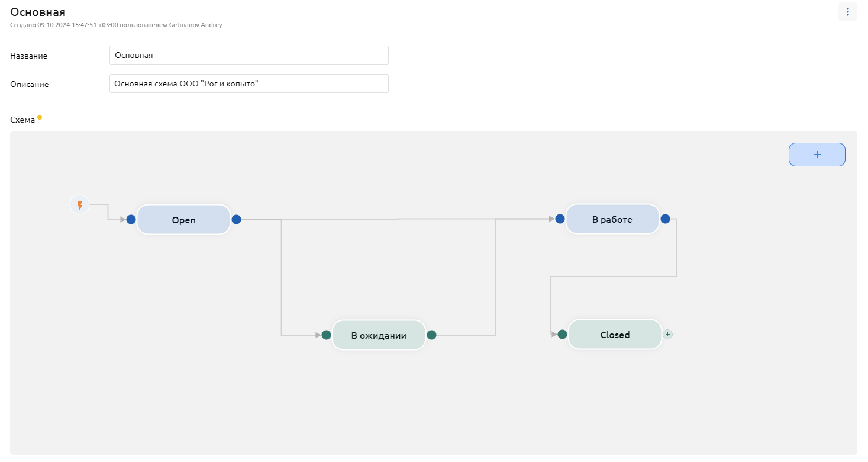Open the three-dot options menu

tap(847, 12)
